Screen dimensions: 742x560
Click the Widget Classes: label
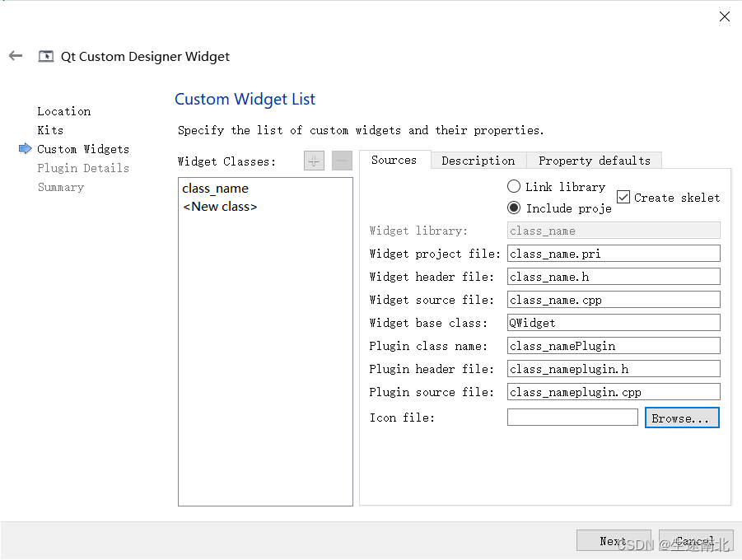coord(226,161)
